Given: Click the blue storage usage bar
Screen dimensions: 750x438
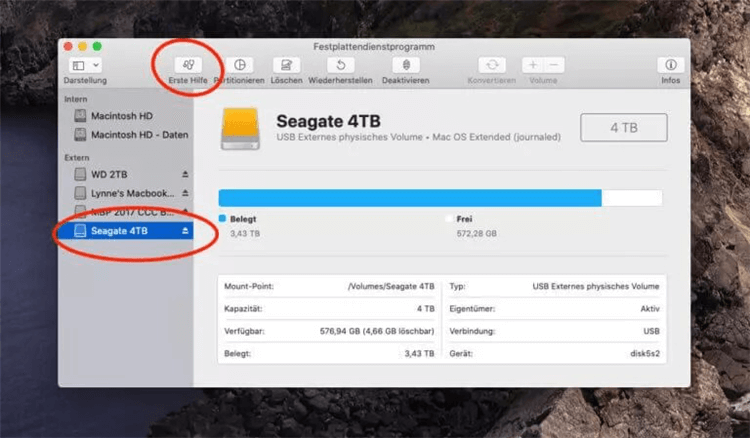Looking at the screenshot, I should click(410, 198).
